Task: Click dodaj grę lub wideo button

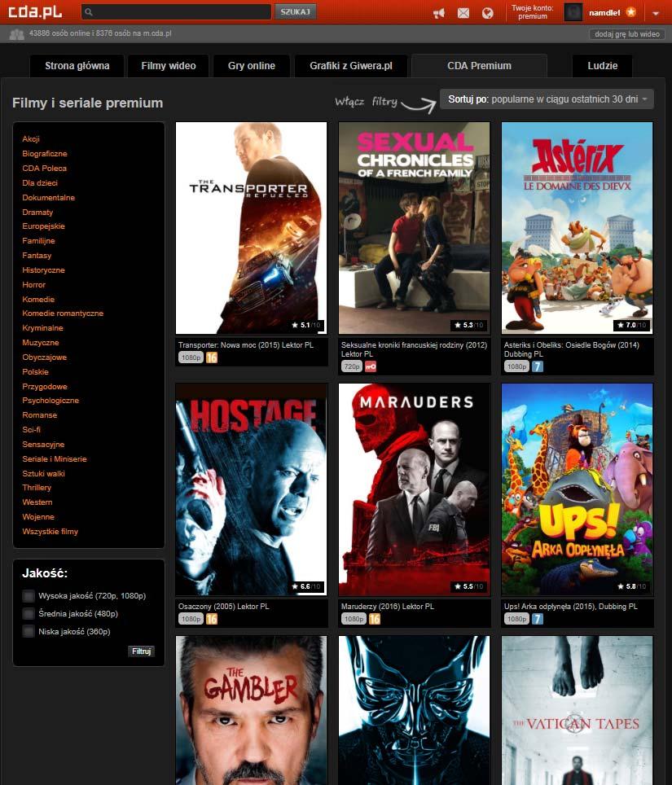Action: point(627,34)
